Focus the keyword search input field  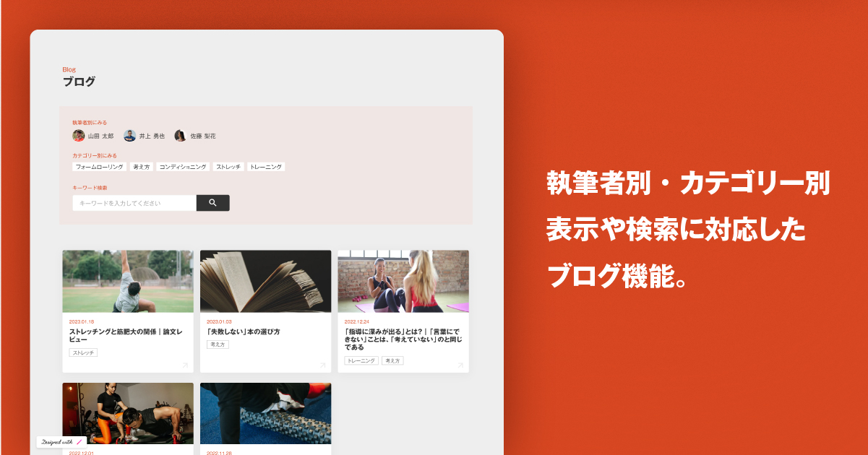[x=134, y=203]
